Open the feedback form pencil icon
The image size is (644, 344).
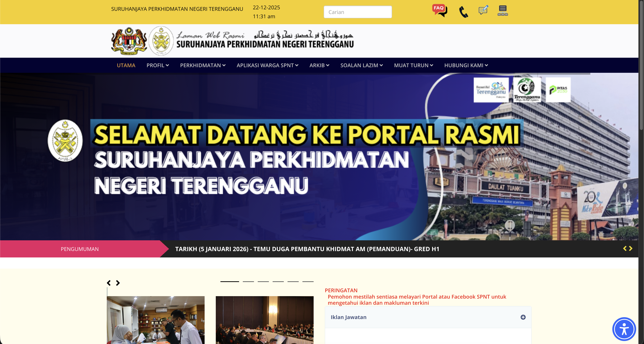point(483,10)
